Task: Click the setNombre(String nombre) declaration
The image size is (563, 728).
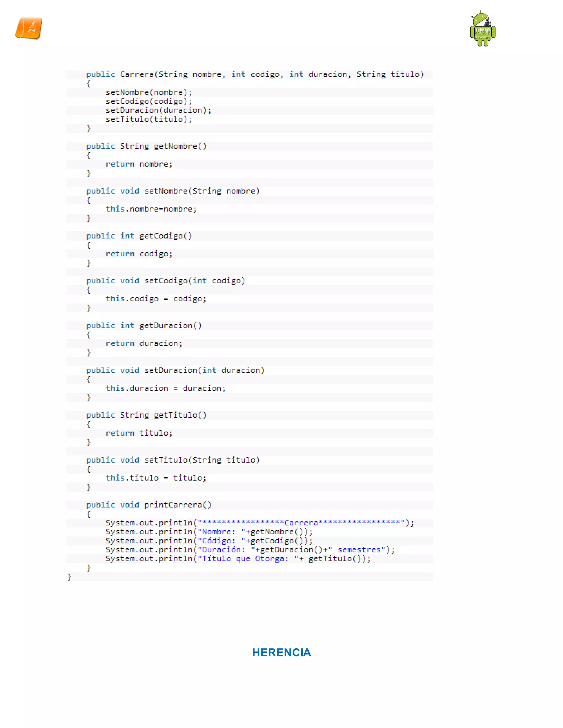Action: (x=173, y=191)
